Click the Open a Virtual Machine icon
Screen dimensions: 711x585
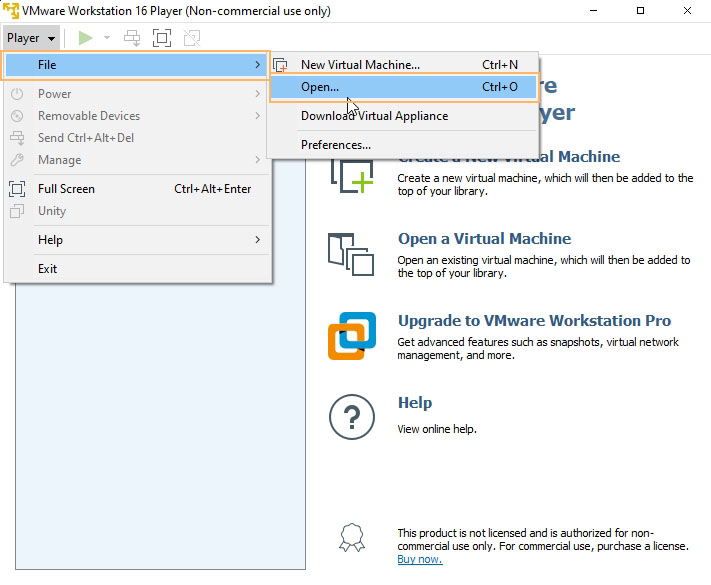pyautogui.click(x=351, y=254)
